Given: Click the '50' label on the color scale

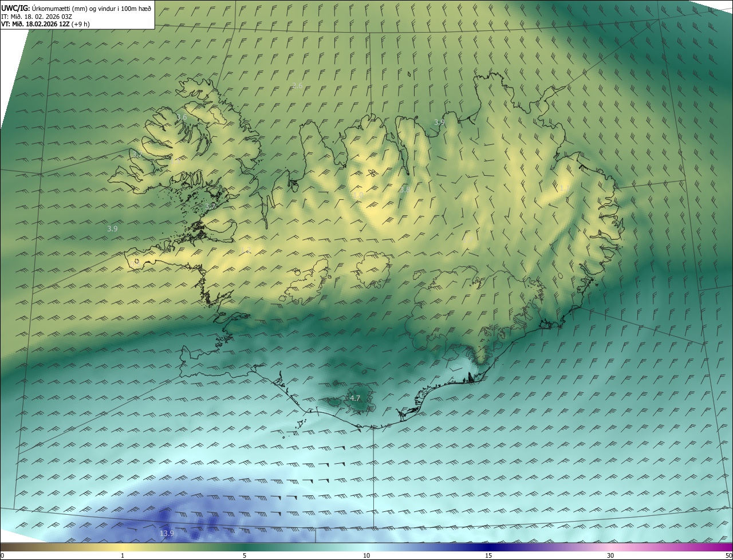Looking at the screenshot, I should [x=728, y=555].
